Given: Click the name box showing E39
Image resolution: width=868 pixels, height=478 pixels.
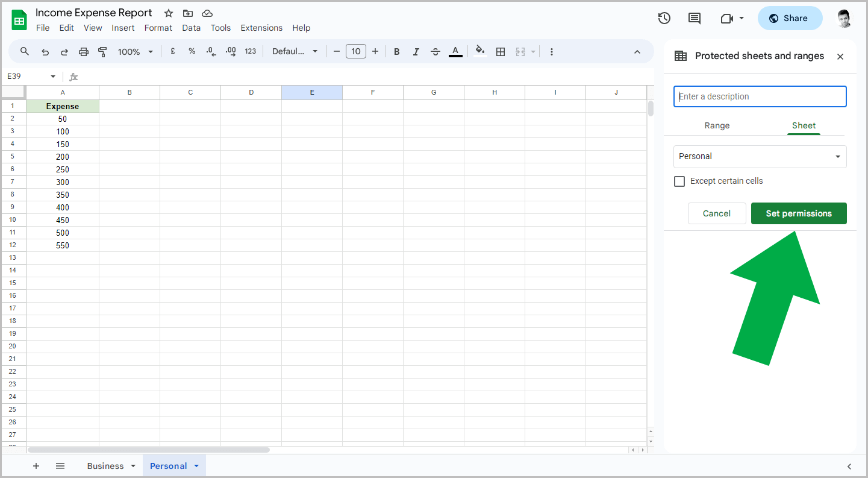Looking at the screenshot, I should (27, 77).
